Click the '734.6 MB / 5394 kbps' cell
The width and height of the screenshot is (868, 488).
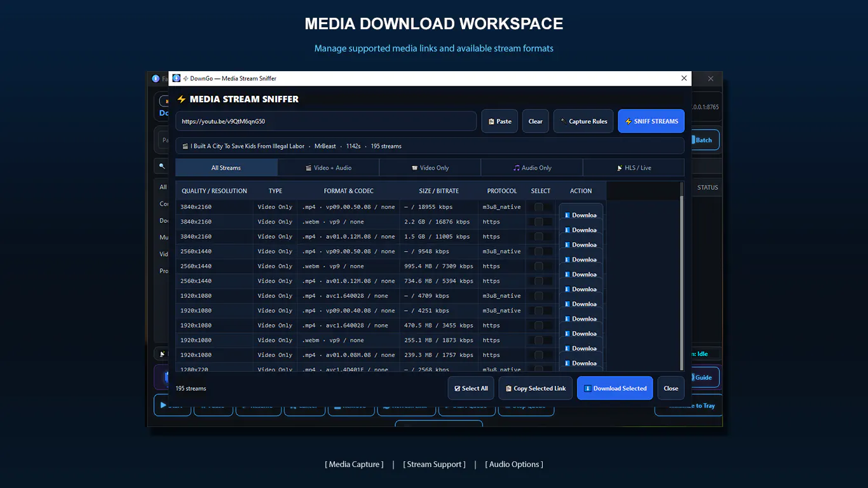click(438, 281)
